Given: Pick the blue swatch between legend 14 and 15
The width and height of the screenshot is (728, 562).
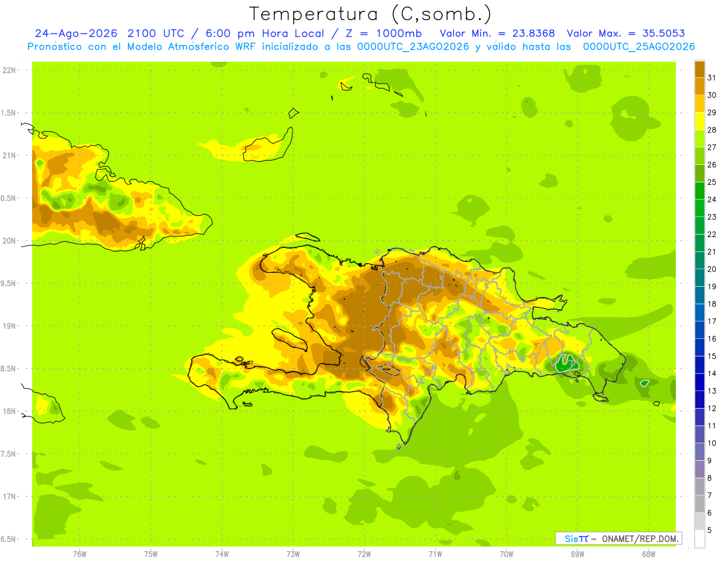Looking at the screenshot, I should point(699,365).
